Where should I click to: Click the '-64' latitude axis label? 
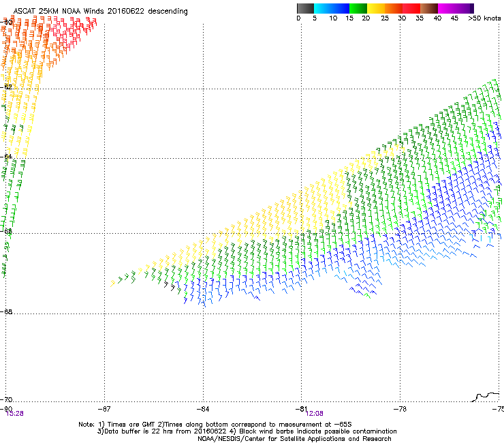coord(6,157)
